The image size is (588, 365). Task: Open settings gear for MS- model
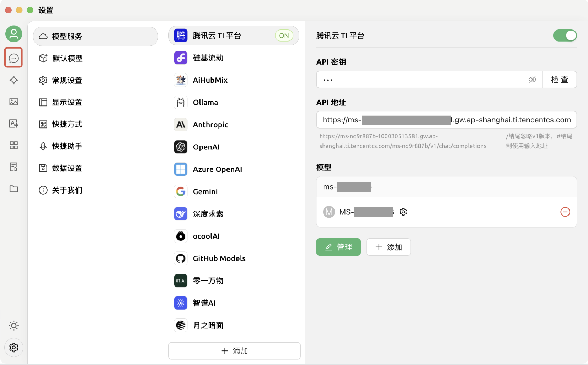point(403,212)
